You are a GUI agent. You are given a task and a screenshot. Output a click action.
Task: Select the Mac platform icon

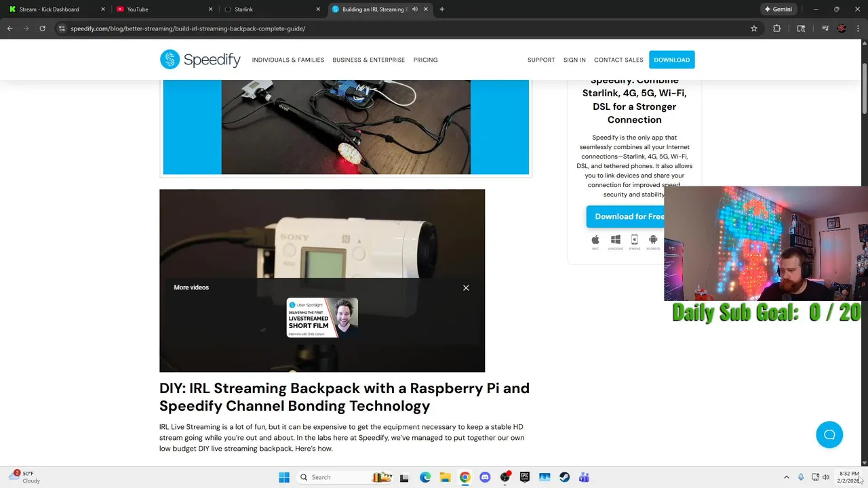[x=595, y=241]
